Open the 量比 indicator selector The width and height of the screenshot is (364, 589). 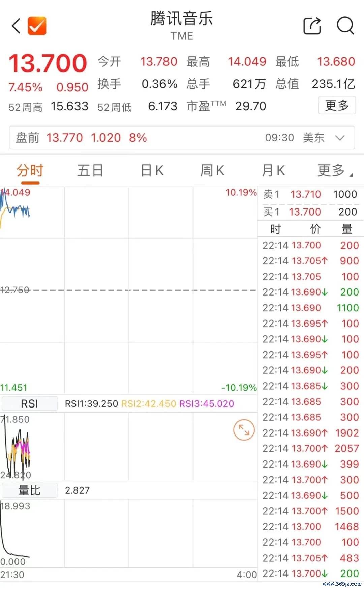pos(30,490)
